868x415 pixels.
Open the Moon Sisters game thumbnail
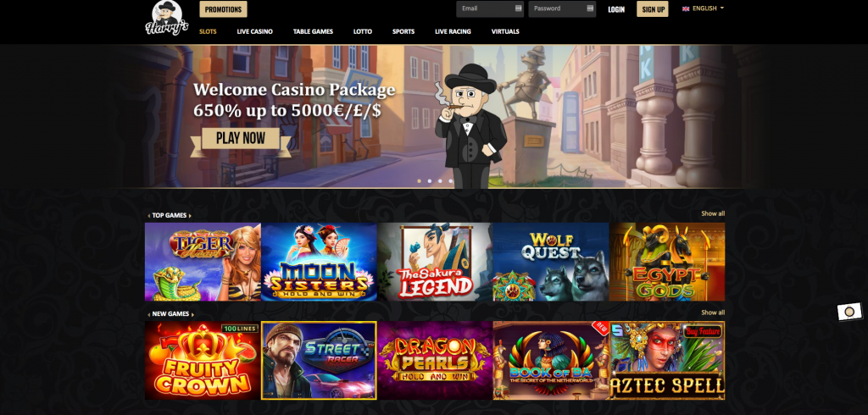click(x=319, y=262)
